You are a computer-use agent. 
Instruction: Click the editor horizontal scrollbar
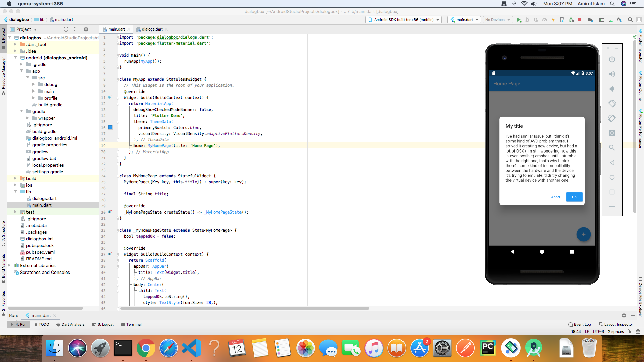click(x=245, y=308)
